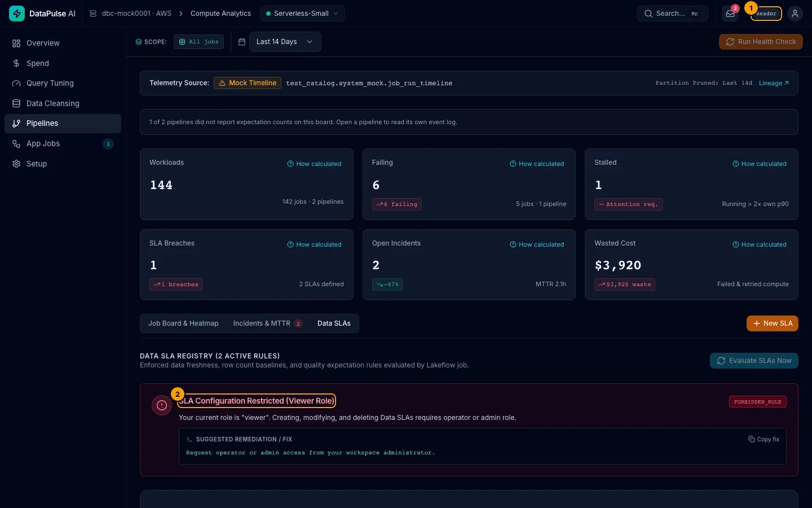Click the Reader role badge
Viewport: 812px width, 508px height.
766,14
